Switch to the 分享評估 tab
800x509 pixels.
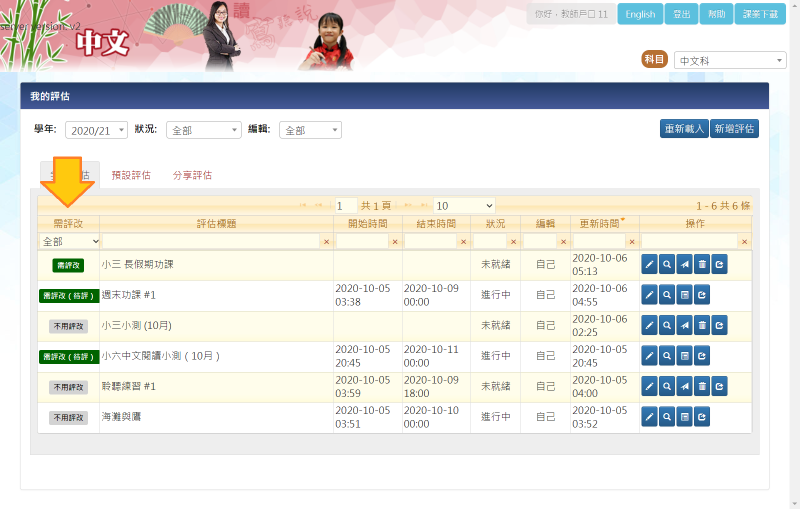pyautogui.click(x=192, y=175)
